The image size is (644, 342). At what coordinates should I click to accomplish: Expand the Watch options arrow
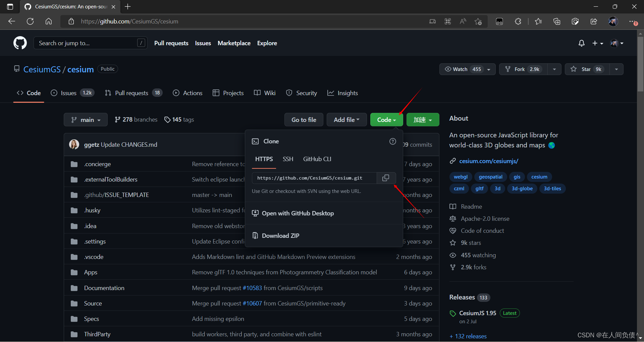click(489, 69)
